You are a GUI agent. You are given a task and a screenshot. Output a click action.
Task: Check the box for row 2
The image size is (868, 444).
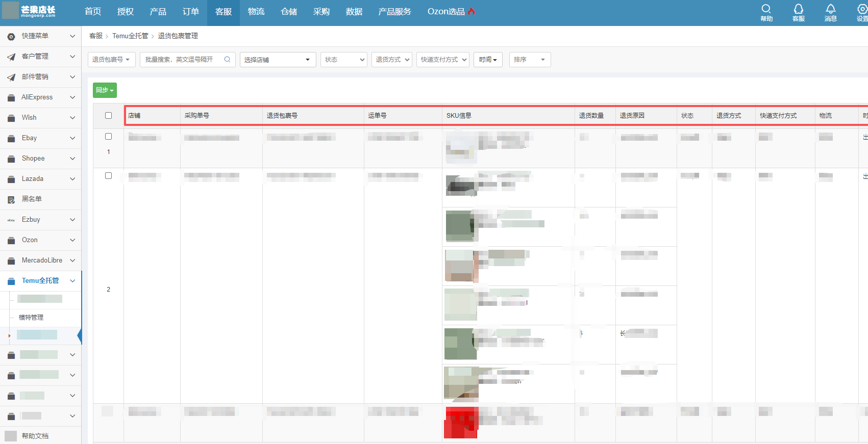tap(108, 176)
